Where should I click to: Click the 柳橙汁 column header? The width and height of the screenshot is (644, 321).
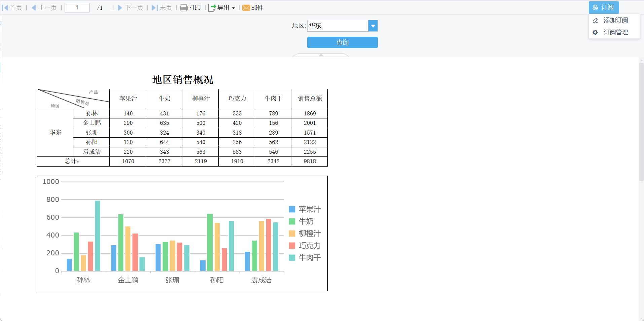(201, 99)
